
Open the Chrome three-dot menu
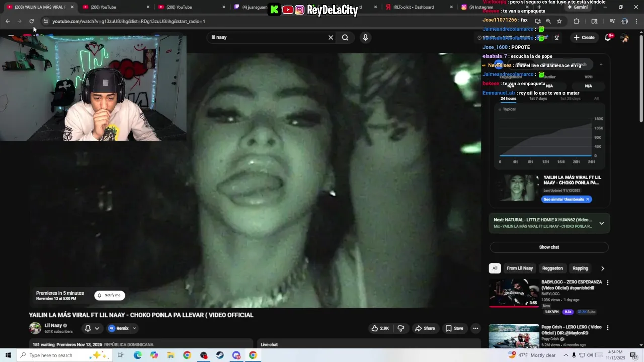pos(636,21)
